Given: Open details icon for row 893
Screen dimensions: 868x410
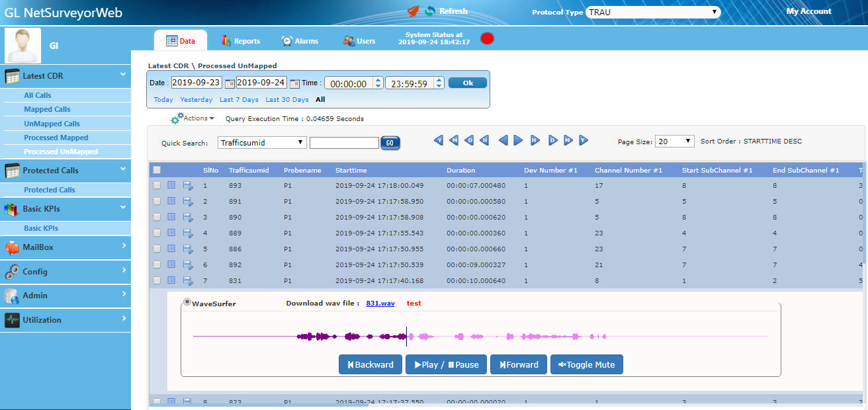Looking at the screenshot, I should tap(171, 185).
